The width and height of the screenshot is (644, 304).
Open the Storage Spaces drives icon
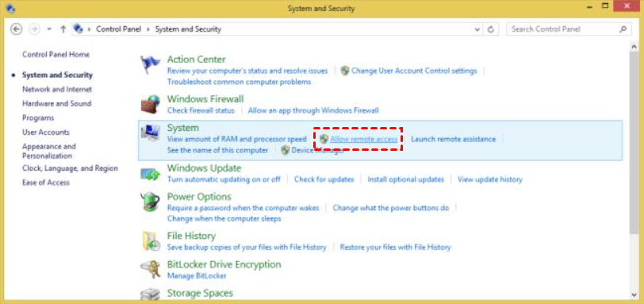151,294
